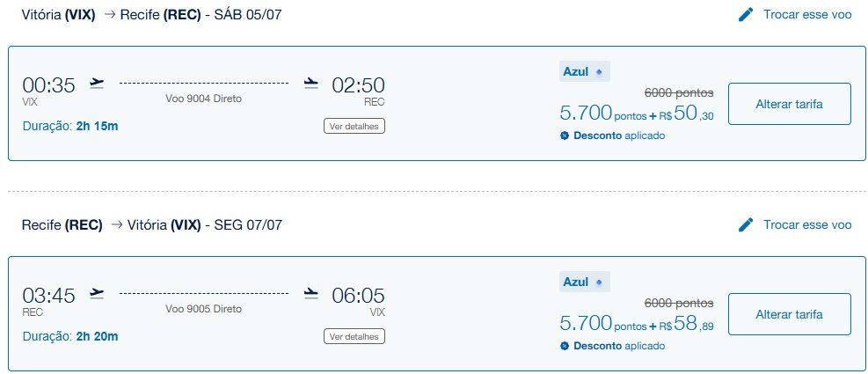Viewport: 868px width, 374px height.
Task: Click the takeoff plane icon beside 03:45
Action: (x=97, y=293)
